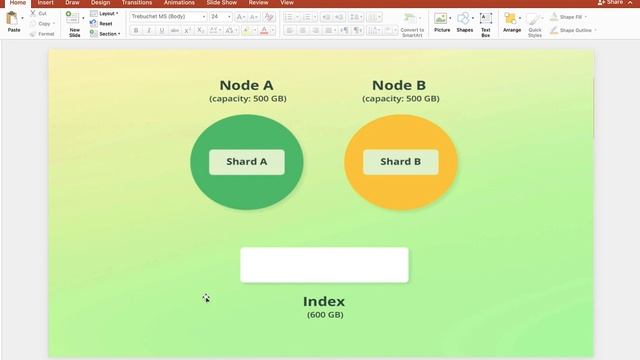
Task: Open the Shape Fill dropdown arrow
Action: coord(586,17)
